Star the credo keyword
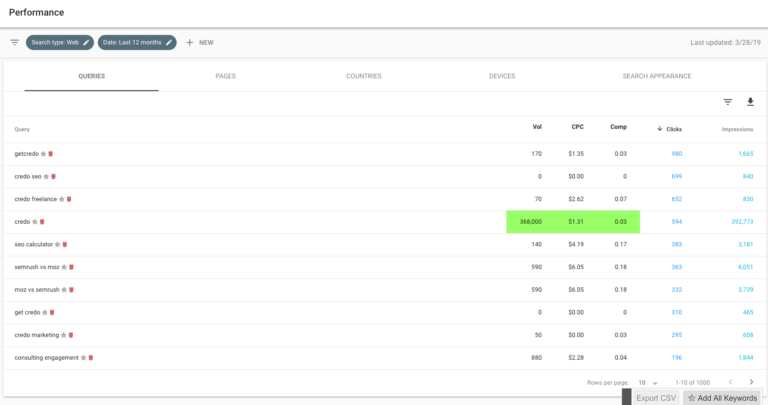768x405 pixels. 35,222
